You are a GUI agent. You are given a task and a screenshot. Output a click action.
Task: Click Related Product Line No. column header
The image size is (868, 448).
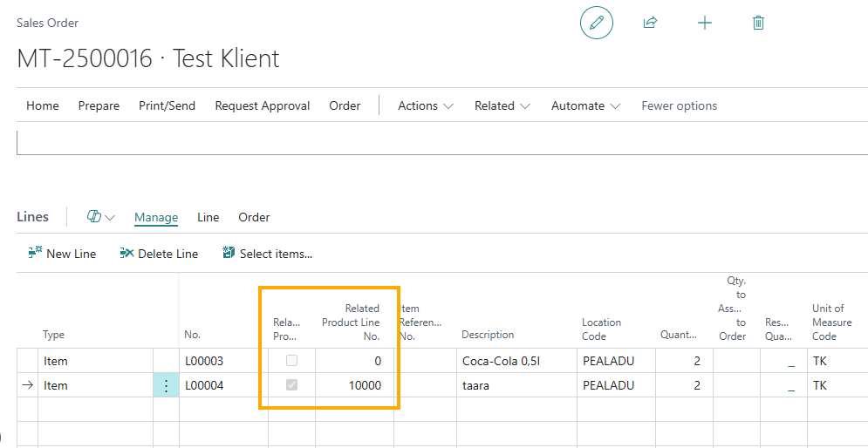coord(351,322)
